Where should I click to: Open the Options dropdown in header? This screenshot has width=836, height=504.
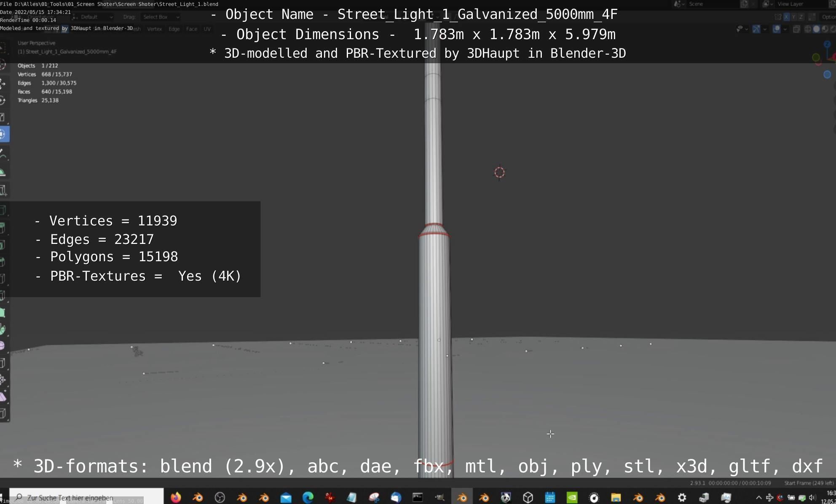828,17
